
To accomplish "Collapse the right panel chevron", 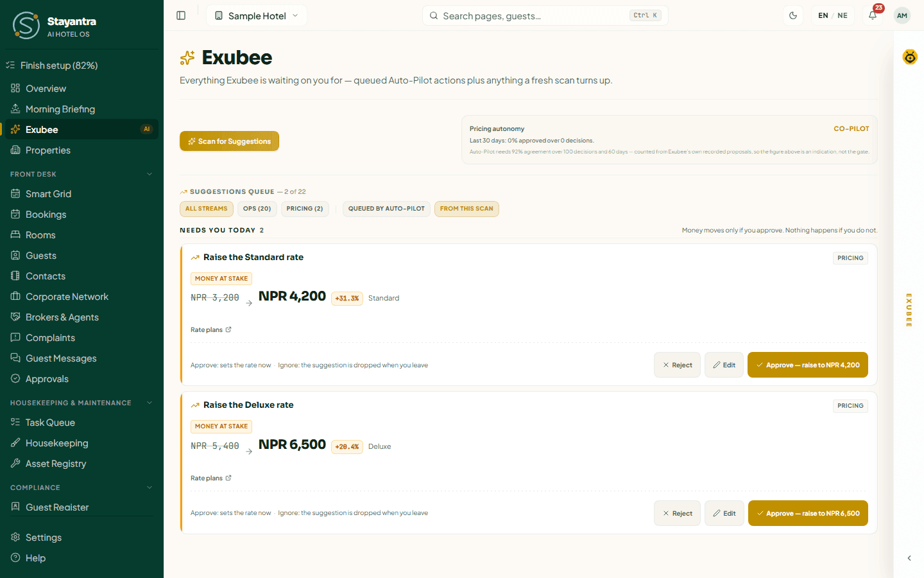I will [909, 558].
